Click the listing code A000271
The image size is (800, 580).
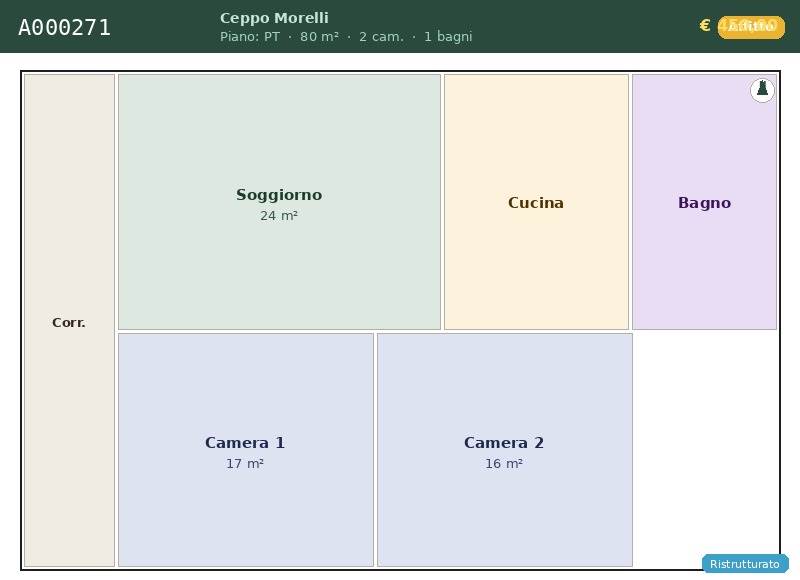65,27
